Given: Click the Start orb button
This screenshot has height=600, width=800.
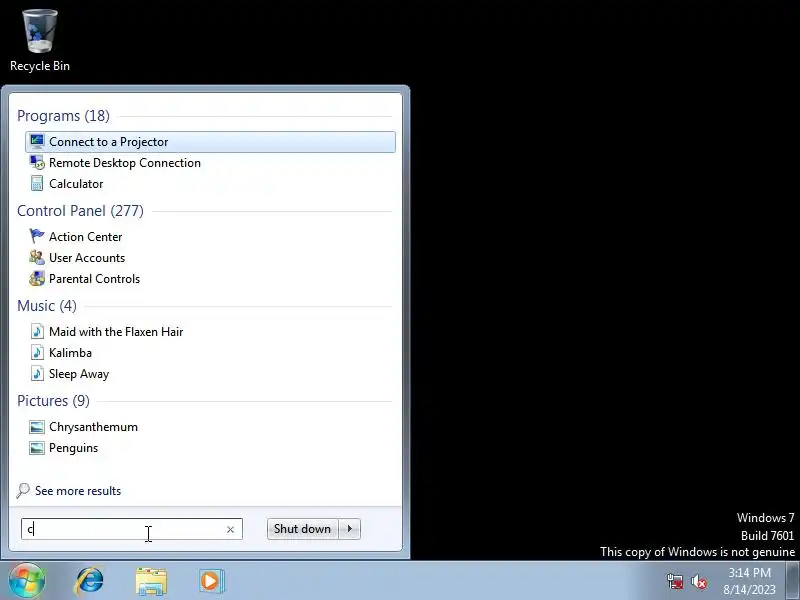Looking at the screenshot, I should tap(27, 580).
